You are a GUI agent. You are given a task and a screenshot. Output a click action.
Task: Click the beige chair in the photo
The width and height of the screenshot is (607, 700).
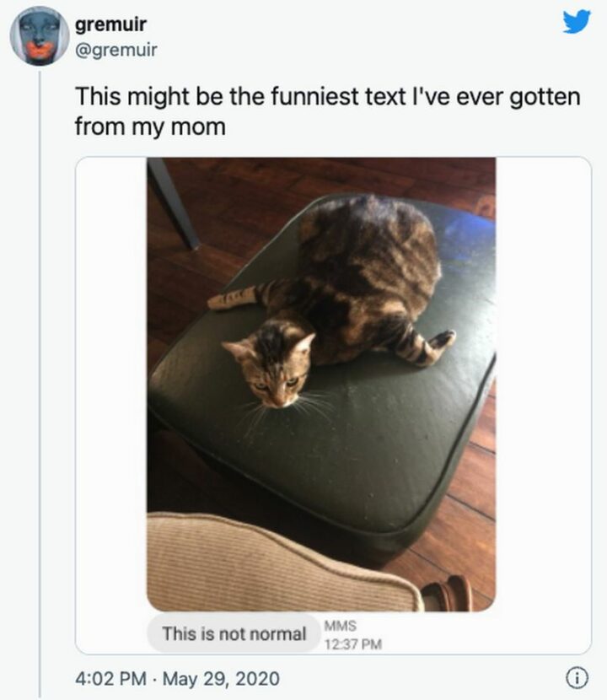pyautogui.click(x=270, y=565)
